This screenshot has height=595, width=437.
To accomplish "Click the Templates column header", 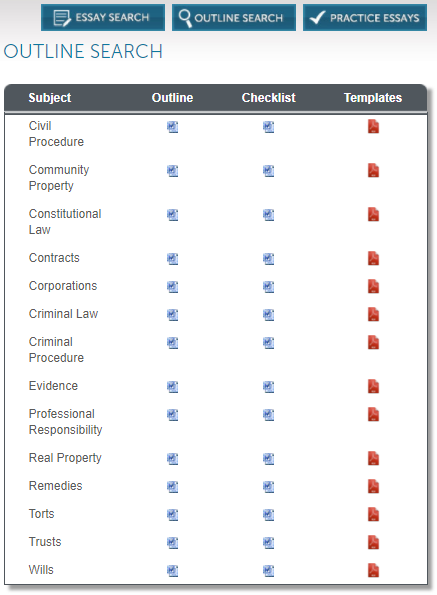I will (x=373, y=98).
